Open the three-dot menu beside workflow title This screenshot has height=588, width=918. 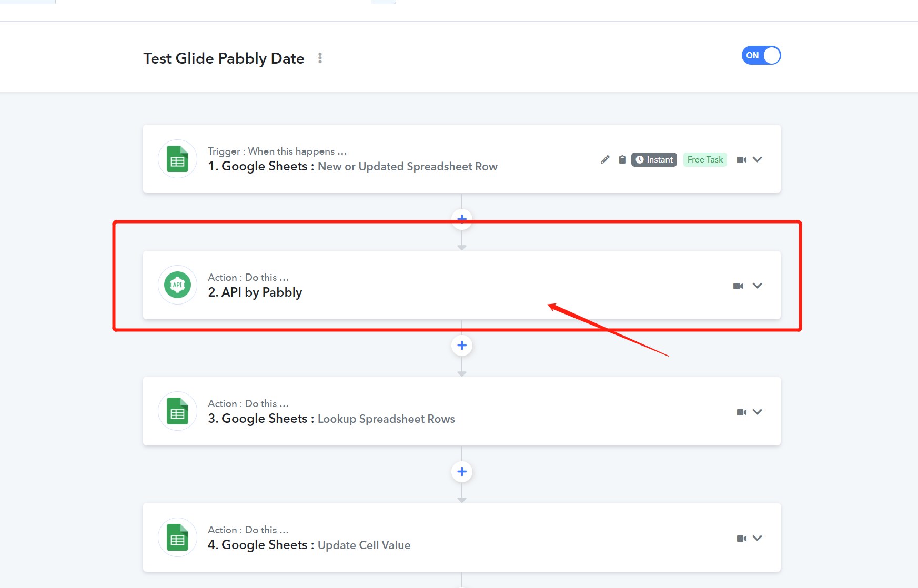(x=320, y=58)
